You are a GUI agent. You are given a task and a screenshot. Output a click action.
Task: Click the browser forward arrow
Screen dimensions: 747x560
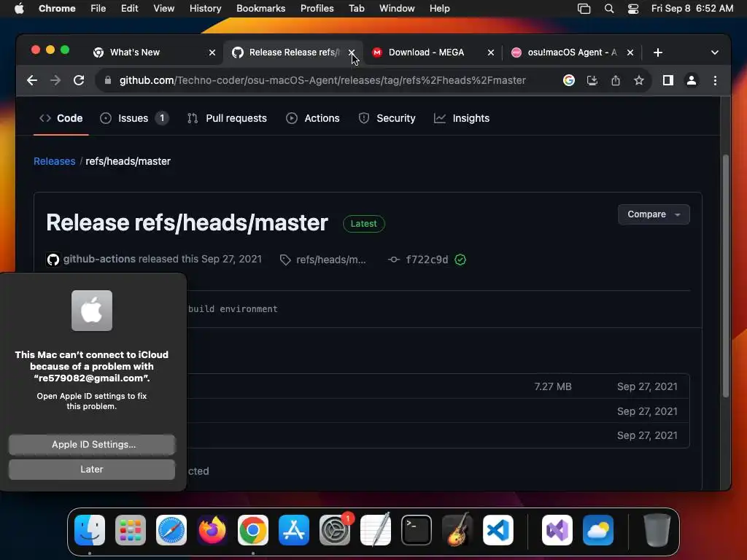pyautogui.click(x=55, y=80)
